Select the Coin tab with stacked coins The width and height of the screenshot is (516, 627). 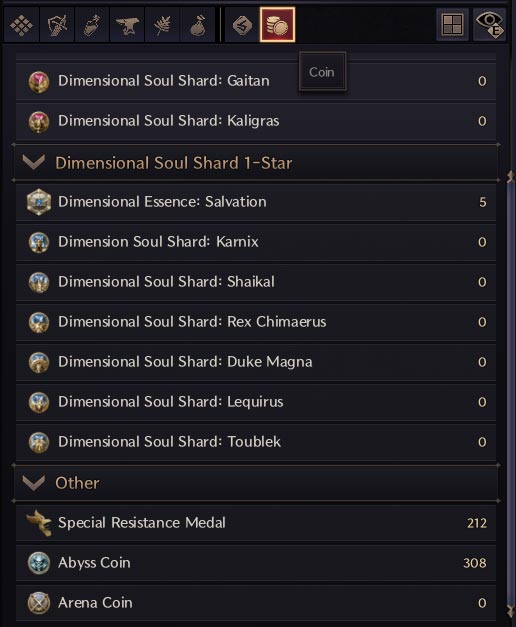tap(278, 25)
